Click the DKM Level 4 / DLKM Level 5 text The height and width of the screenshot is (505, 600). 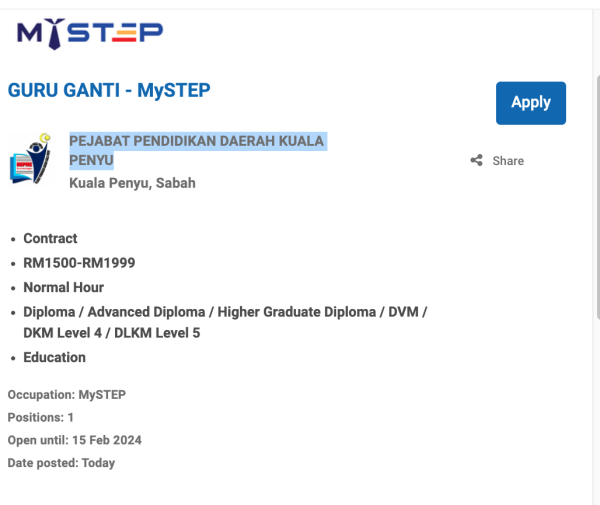coord(112,333)
